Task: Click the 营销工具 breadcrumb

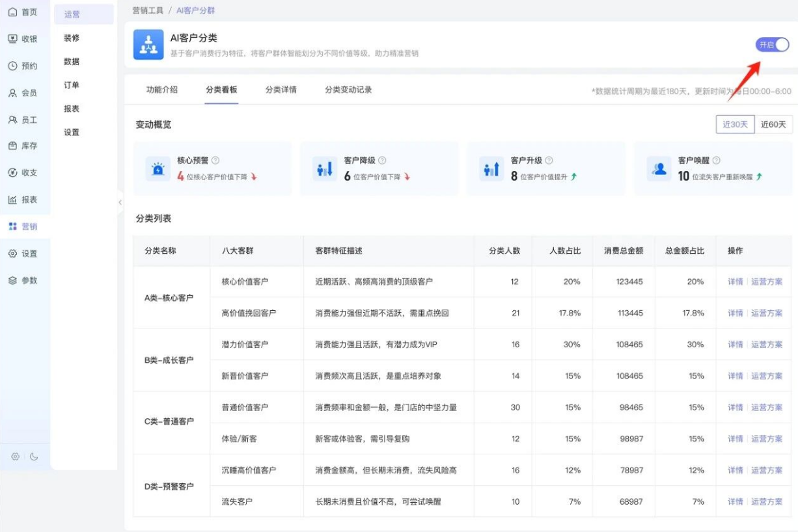Action: click(148, 10)
